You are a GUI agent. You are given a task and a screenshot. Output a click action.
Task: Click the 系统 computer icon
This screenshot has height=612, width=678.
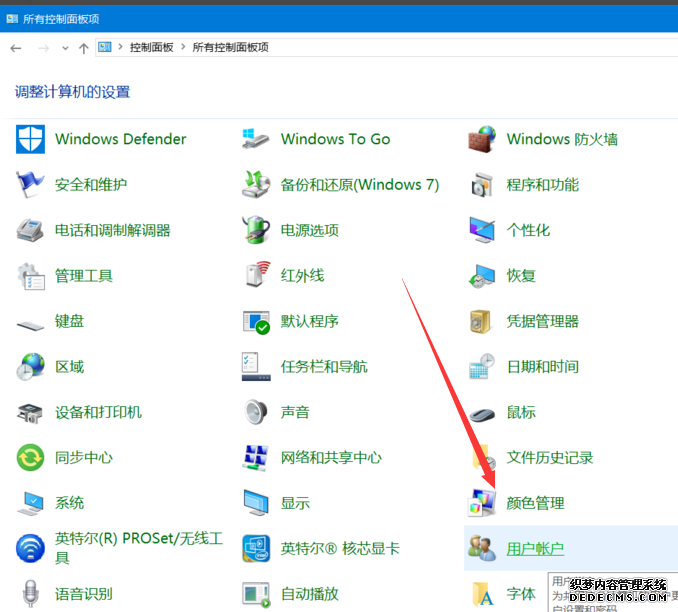[30, 503]
